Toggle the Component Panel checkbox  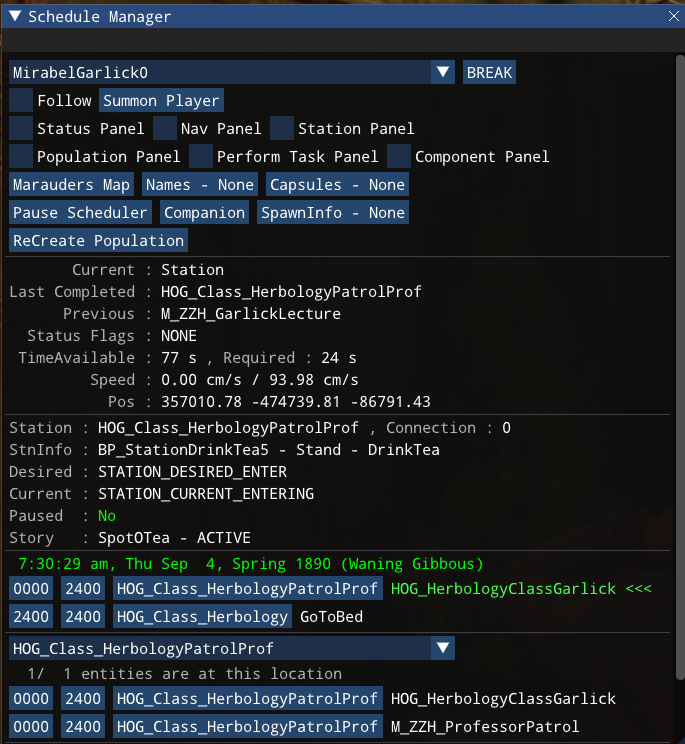399,156
